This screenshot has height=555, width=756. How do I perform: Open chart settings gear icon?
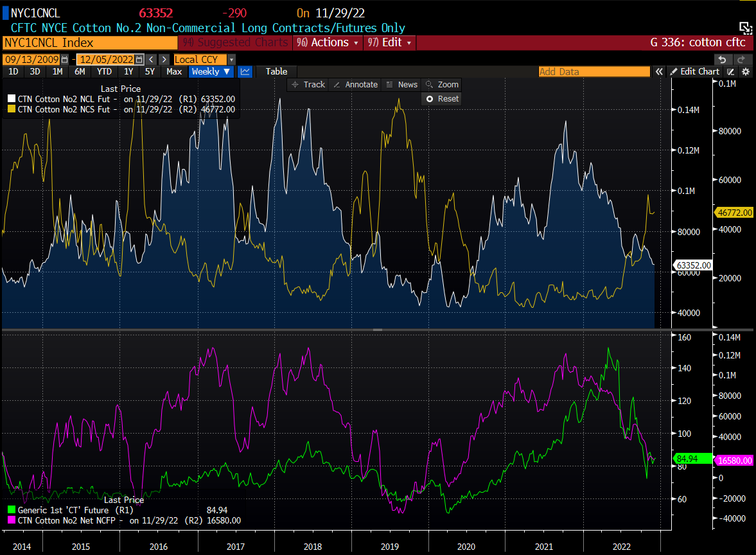tap(746, 72)
